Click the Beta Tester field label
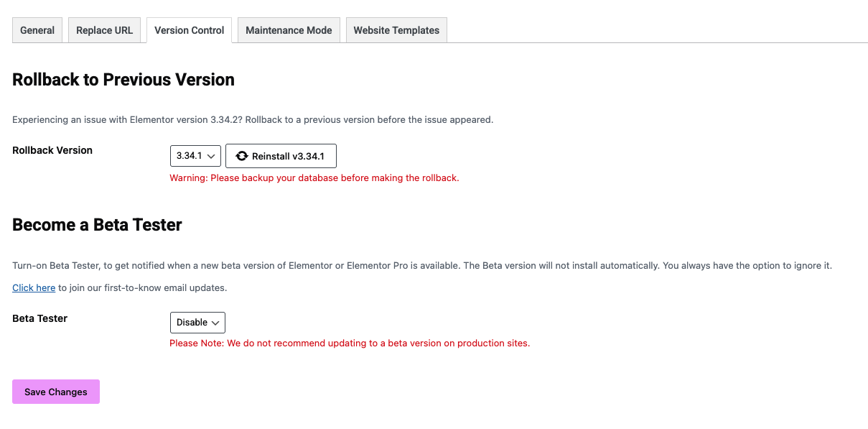 tap(40, 318)
